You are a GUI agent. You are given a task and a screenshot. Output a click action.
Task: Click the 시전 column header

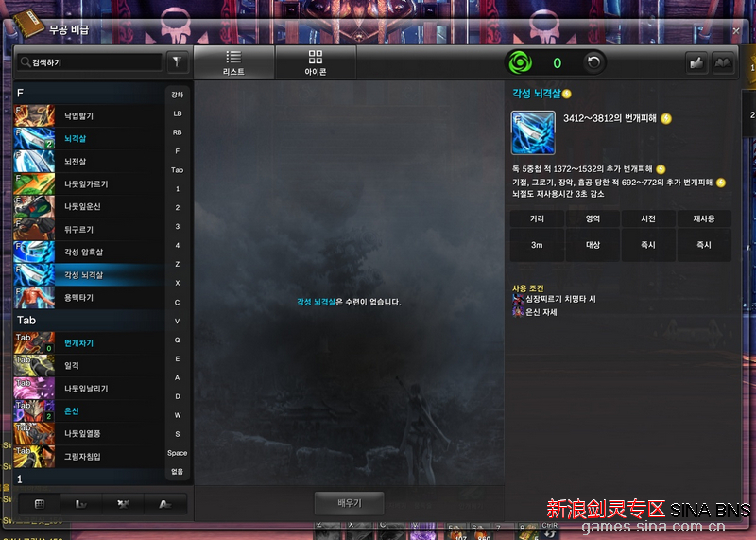tap(648, 218)
